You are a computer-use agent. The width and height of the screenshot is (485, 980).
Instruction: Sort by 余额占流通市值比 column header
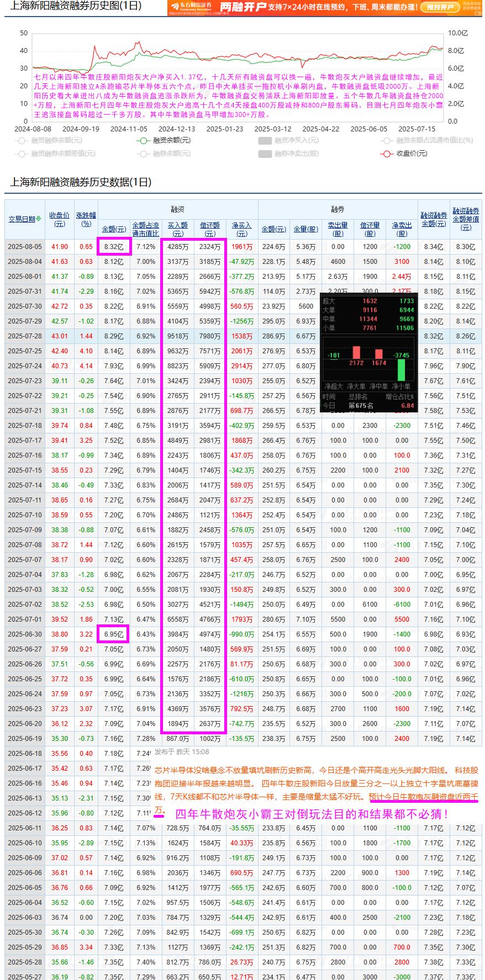(x=146, y=229)
